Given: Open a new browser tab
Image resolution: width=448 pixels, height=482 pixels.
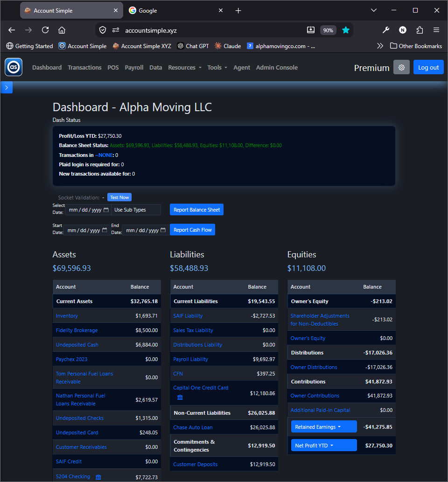Looking at the screenshot, I should pos(238,11).
